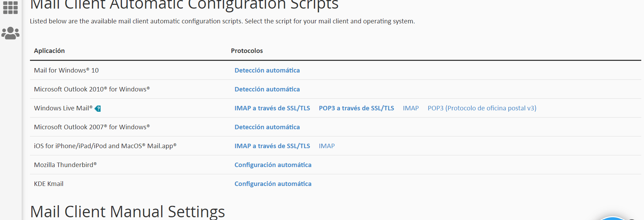The width and height of the screenshot is (644, 220).
Task: Select the iOS for iPhone/iPad/iPod label
Action: point(105,146)
